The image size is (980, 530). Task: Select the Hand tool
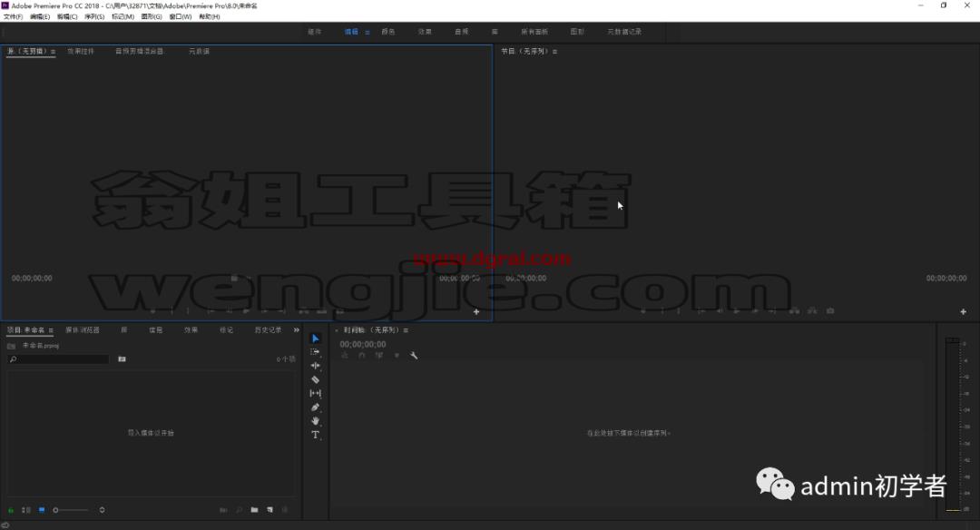316,420
